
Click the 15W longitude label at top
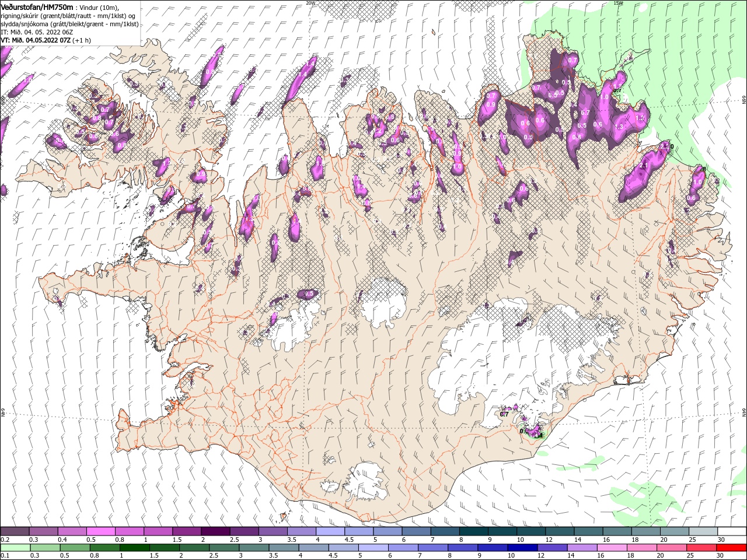tap(618, 2)
